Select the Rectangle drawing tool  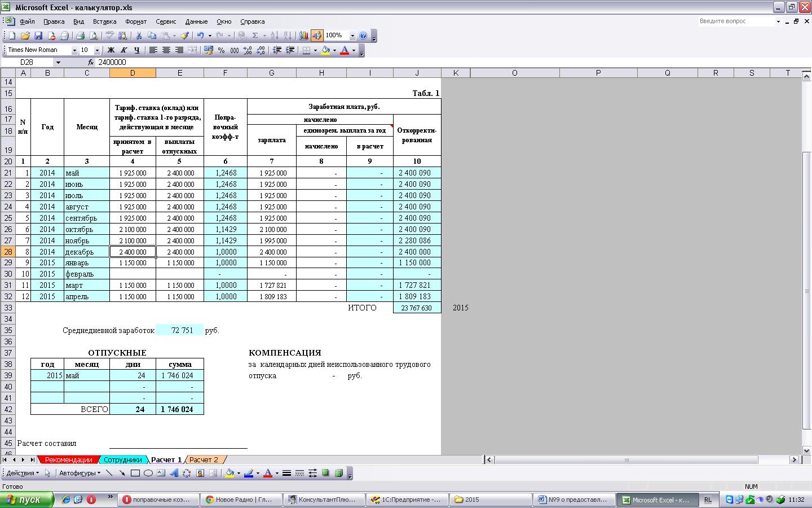[x=135, y=473]
